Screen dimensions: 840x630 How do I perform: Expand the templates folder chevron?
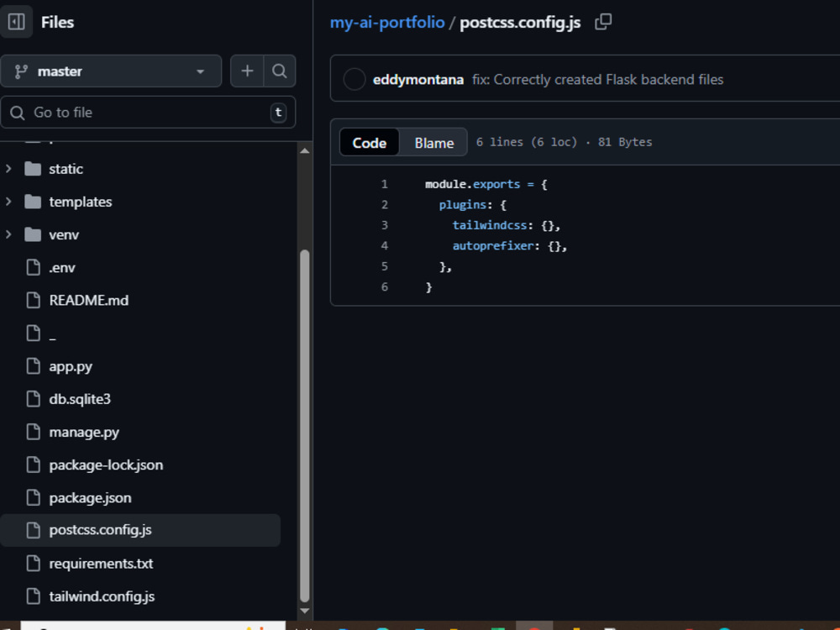coord(8,202)
